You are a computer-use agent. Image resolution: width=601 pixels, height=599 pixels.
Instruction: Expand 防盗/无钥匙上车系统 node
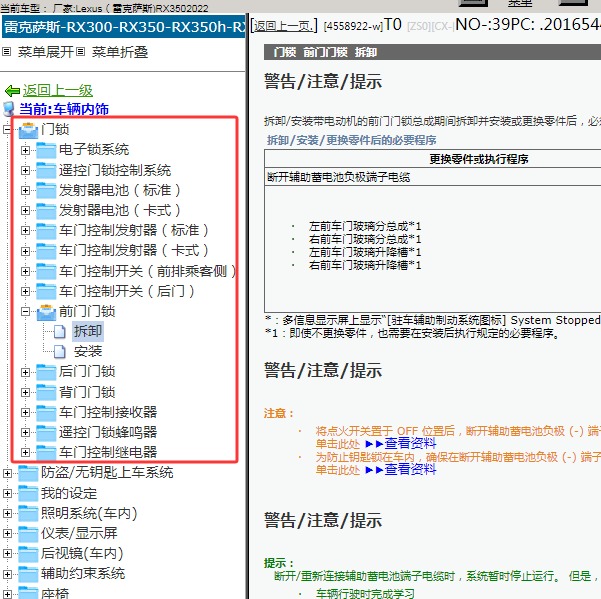point(7,473)
